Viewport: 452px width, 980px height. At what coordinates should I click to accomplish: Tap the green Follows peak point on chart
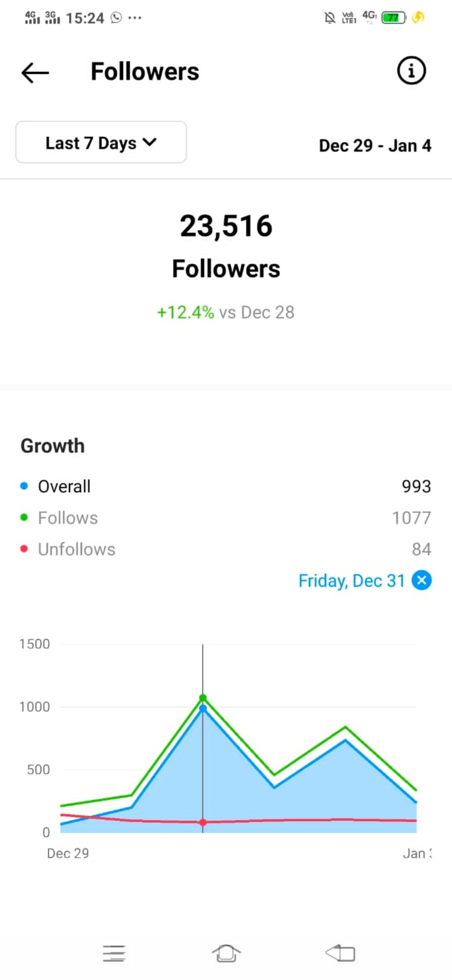coord(203,698)
